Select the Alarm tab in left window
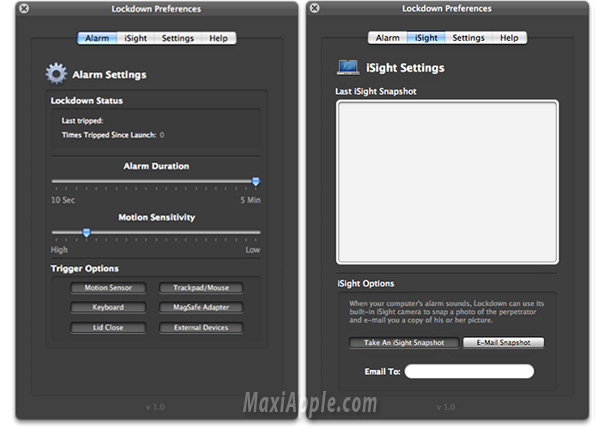 97,38
